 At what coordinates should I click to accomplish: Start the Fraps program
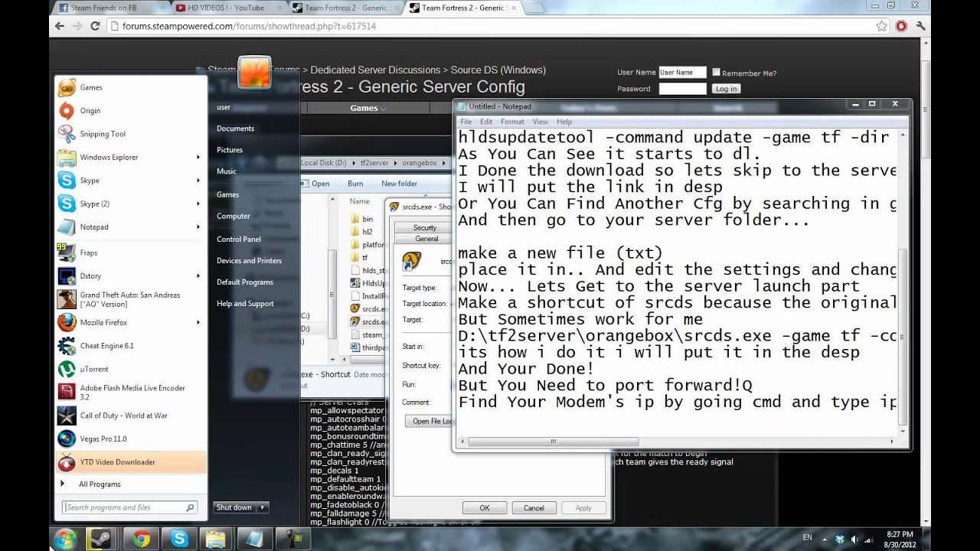tap(131, 253)
